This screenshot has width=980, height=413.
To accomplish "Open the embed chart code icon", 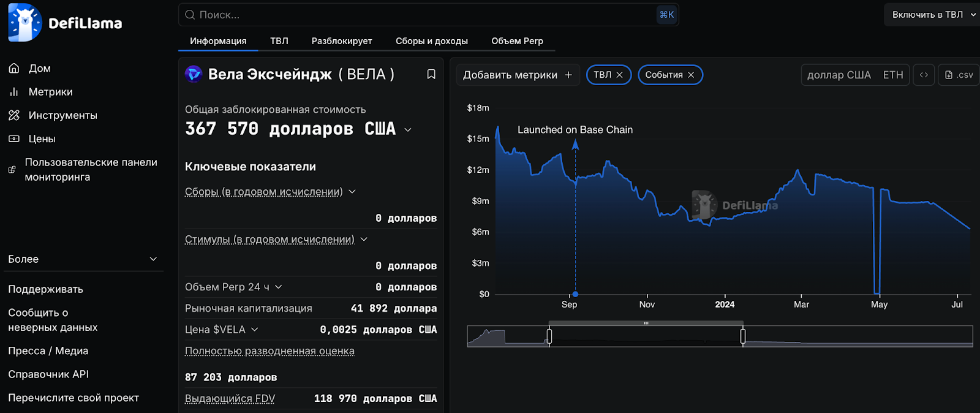I will 924,75.
